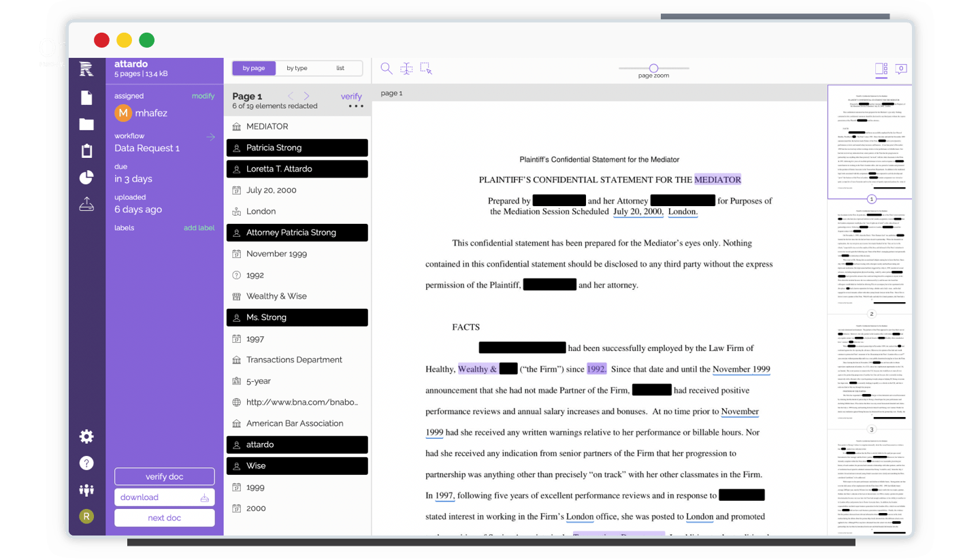Switch to by type view tab

click(x=297, y=68)
